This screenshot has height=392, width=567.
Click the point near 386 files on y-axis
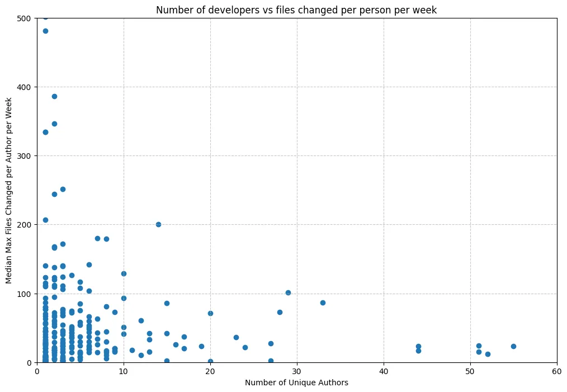tap(54, 96)
